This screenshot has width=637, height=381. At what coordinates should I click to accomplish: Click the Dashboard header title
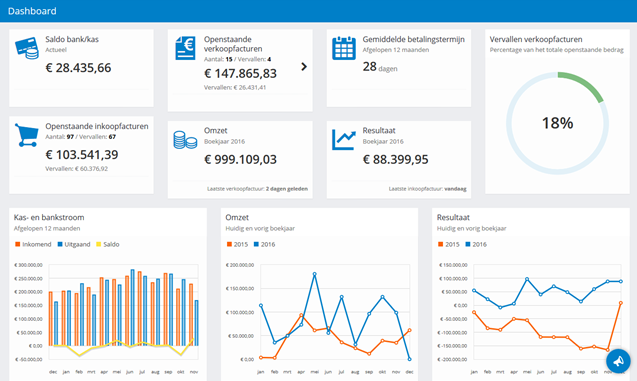pos(32,11)
